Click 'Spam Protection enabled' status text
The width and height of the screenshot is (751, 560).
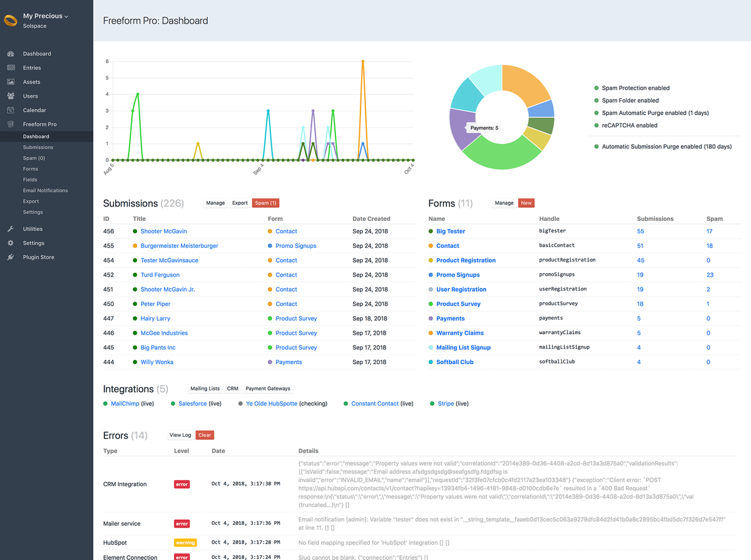point(636,88)
